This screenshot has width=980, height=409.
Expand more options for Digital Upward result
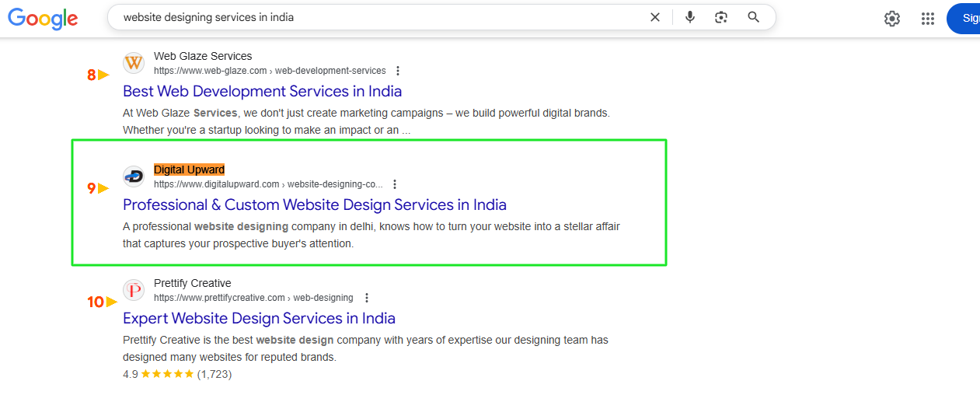click(x=395, y=184)
